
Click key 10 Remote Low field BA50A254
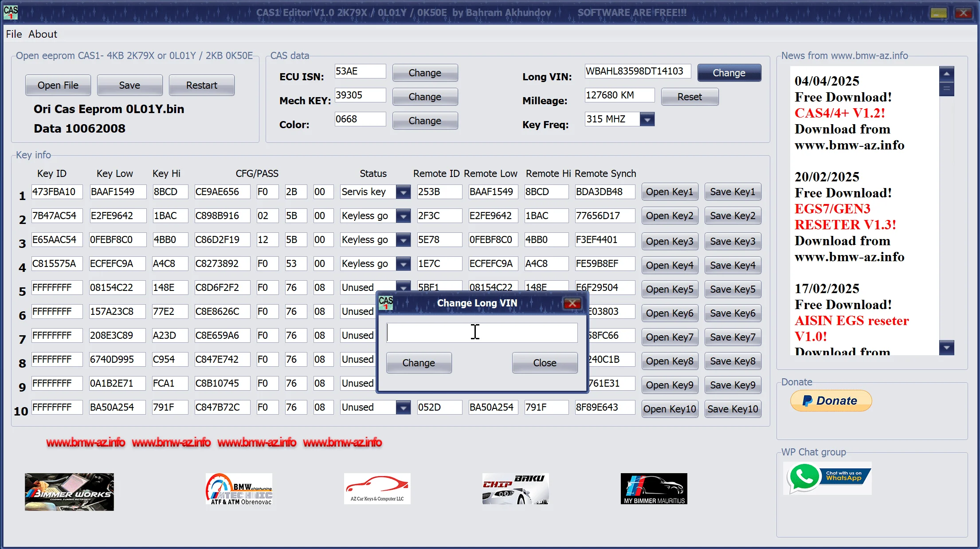coord(494,408)
